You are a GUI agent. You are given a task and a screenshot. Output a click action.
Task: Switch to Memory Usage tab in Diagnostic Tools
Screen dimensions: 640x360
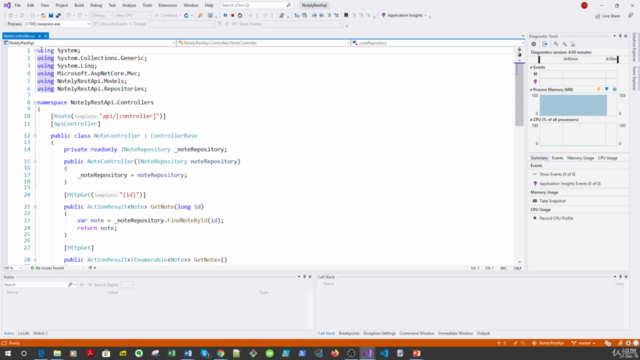coord(580,158)
